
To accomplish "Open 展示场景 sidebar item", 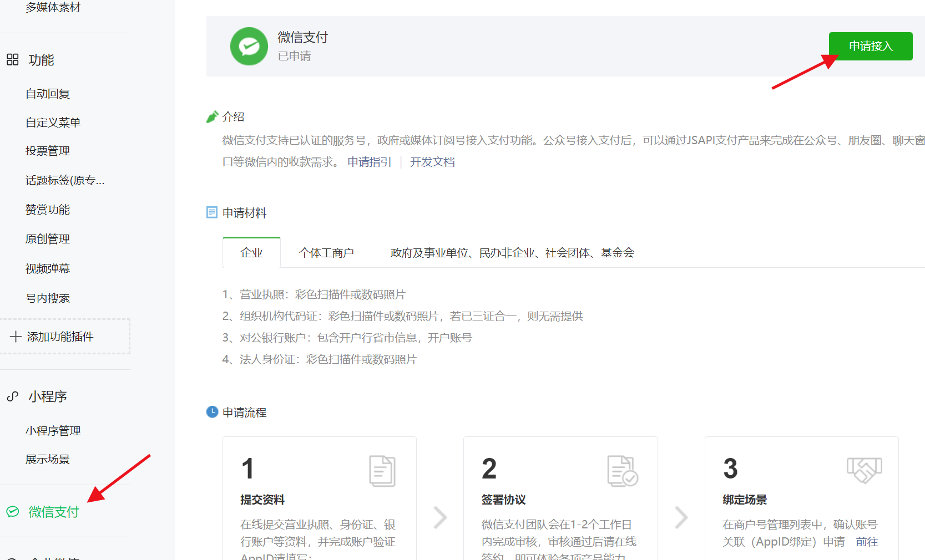I will [48, 459].
